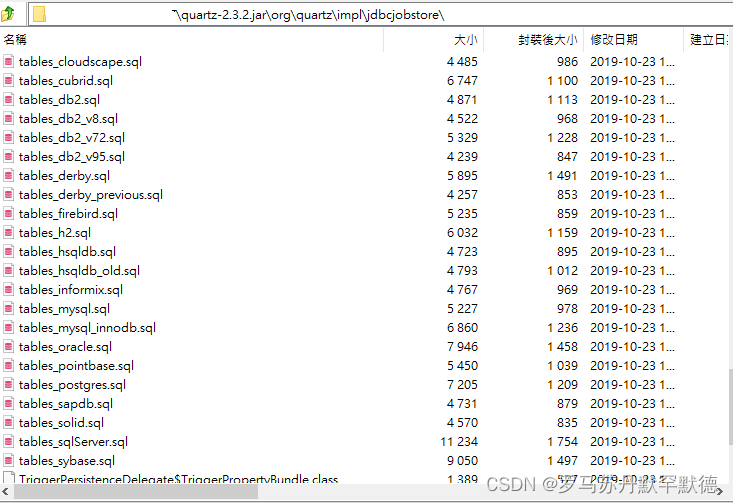Click the tables_derby_previous.sql file icon

8,195
